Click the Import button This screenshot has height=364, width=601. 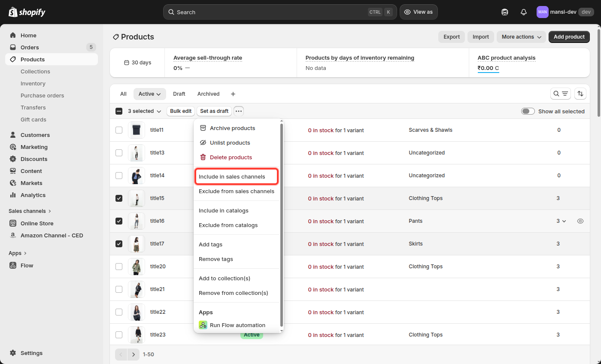point(481,37)
